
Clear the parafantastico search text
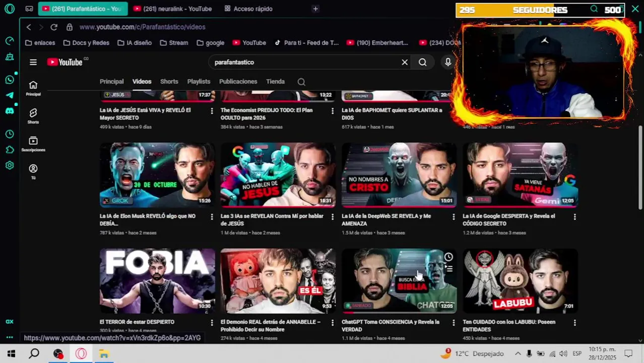[405, 63]
